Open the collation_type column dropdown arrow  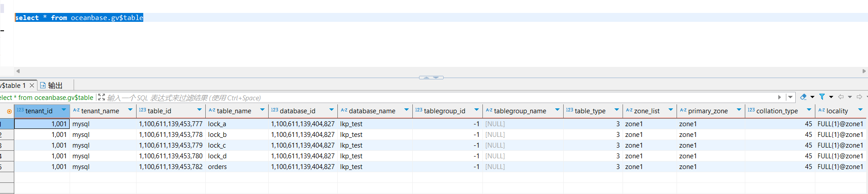(x=809, y=110)
